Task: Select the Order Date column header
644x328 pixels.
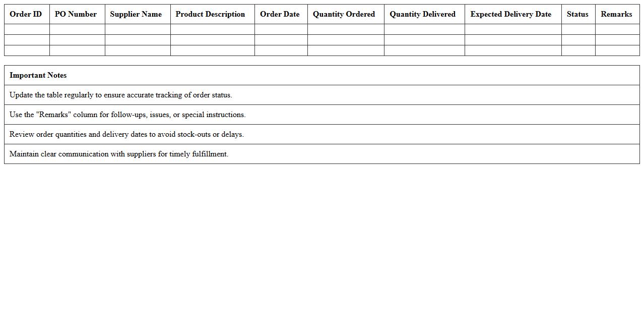Action: [x=280, y=14]
